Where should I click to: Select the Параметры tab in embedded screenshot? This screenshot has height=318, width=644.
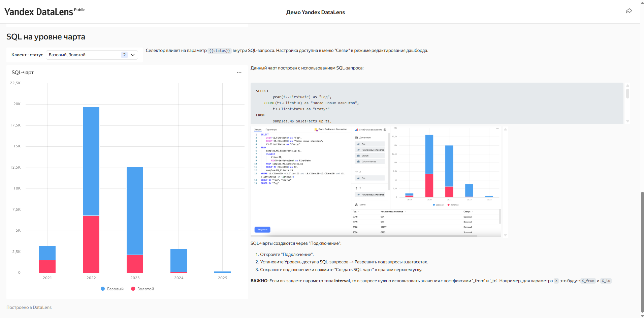click(x=271, y=129)
